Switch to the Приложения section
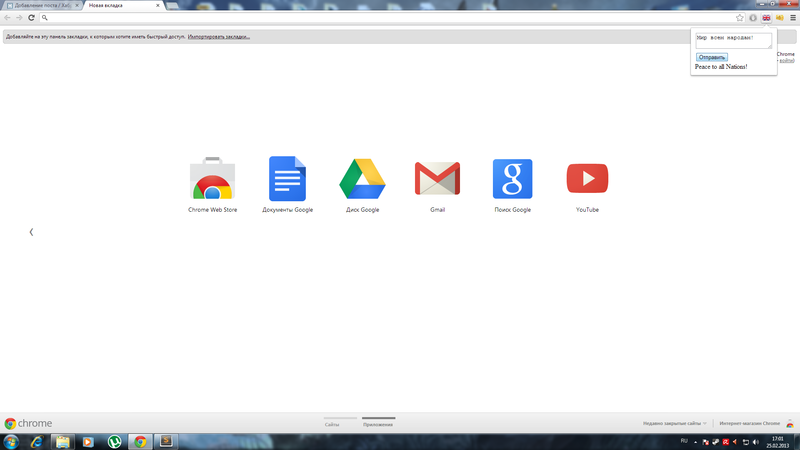Screen dimensions: 800x450 pyautogui.click(x=378, y=424)
